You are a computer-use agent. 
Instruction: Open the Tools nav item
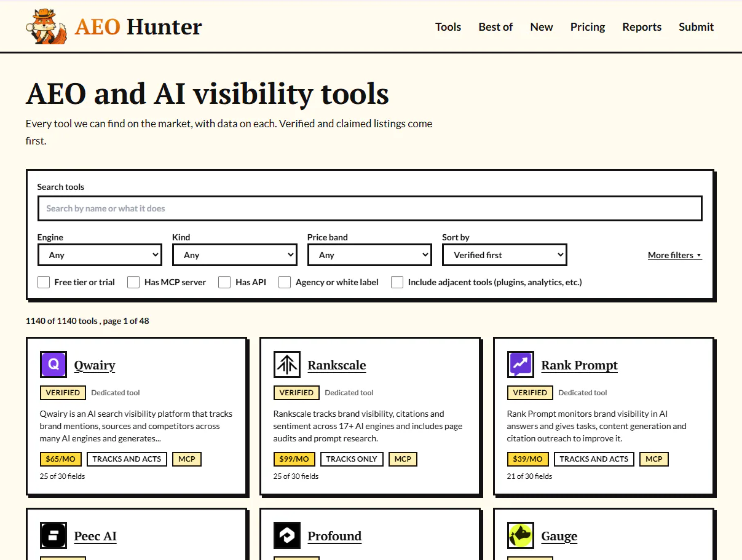[x=448, y=27]
